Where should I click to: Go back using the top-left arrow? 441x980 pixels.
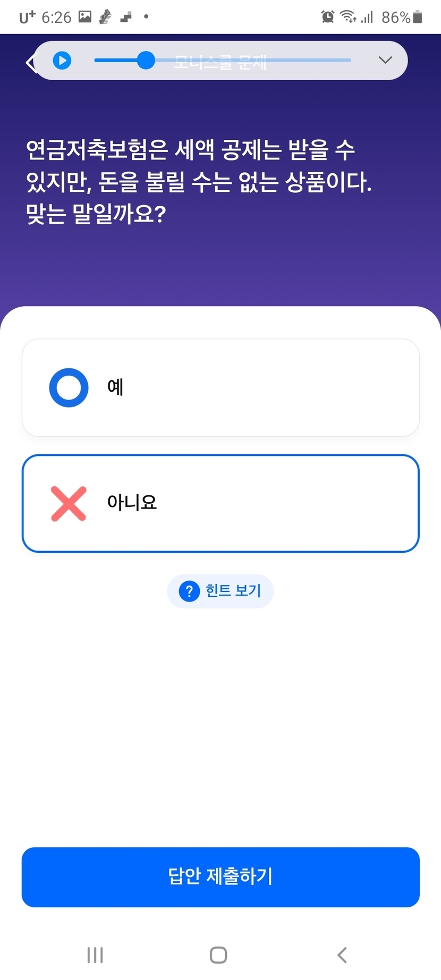[30, 63]
